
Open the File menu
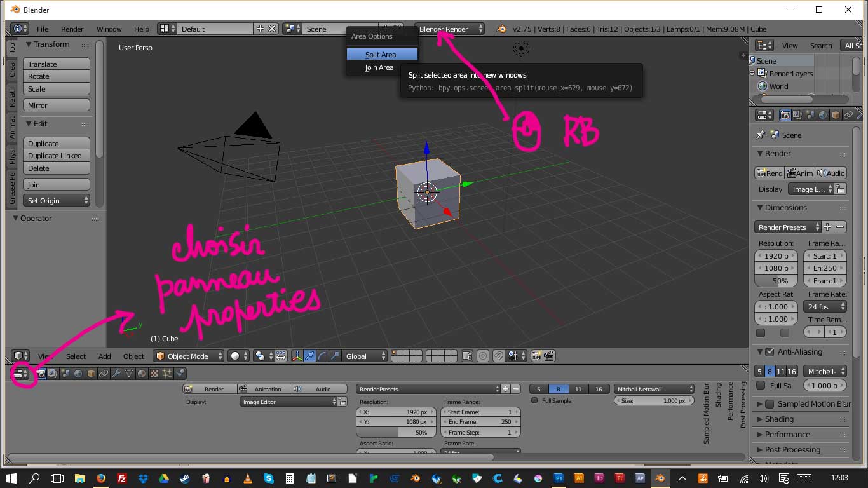43,29
